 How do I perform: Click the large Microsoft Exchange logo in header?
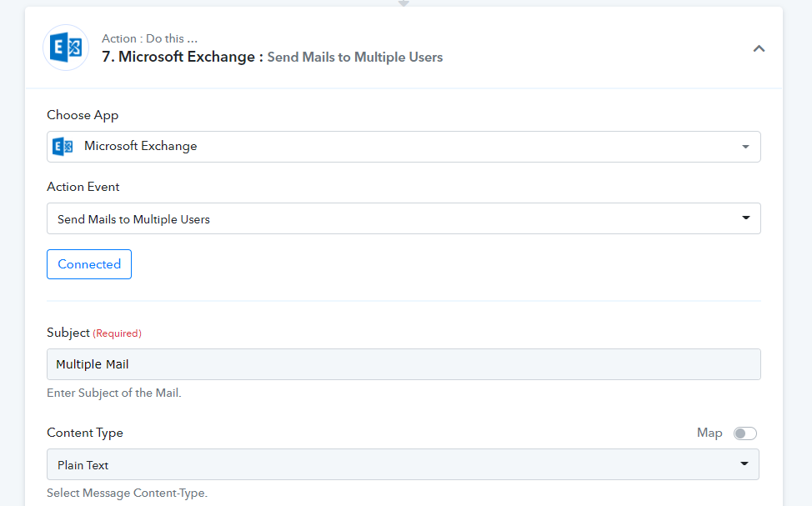[66, 48]
